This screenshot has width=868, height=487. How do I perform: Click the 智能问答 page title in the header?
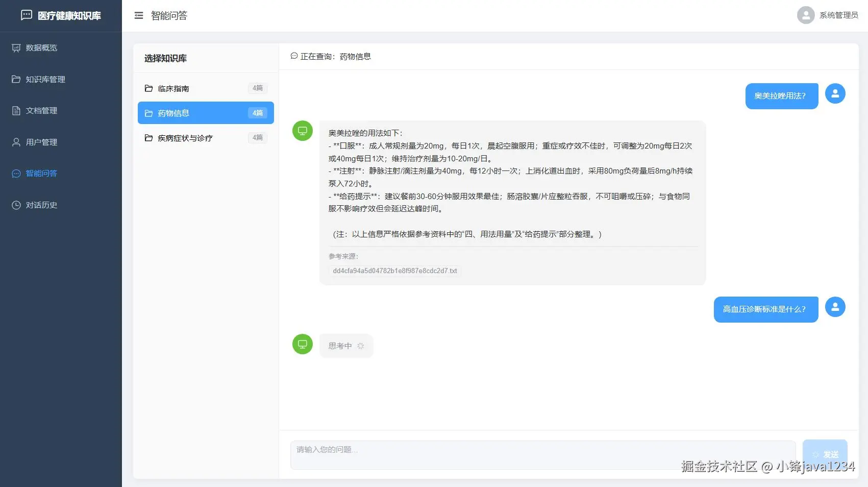[169, 16]
